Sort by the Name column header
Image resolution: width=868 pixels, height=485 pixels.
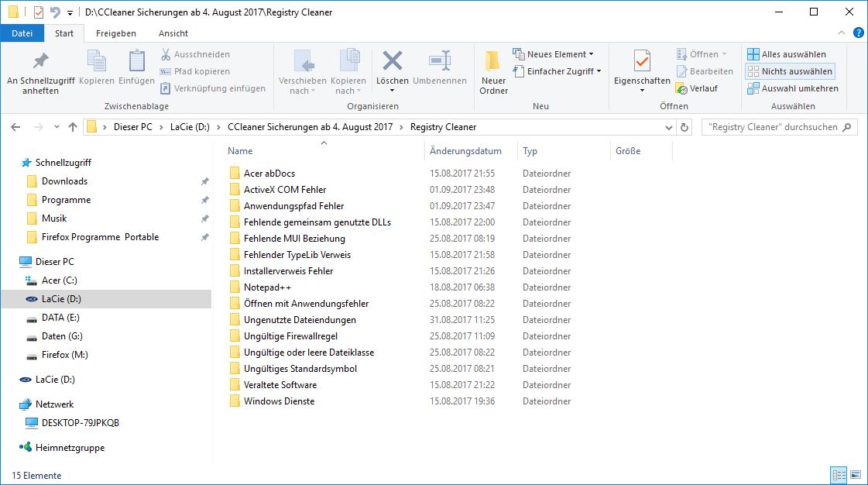click(240, 151)
